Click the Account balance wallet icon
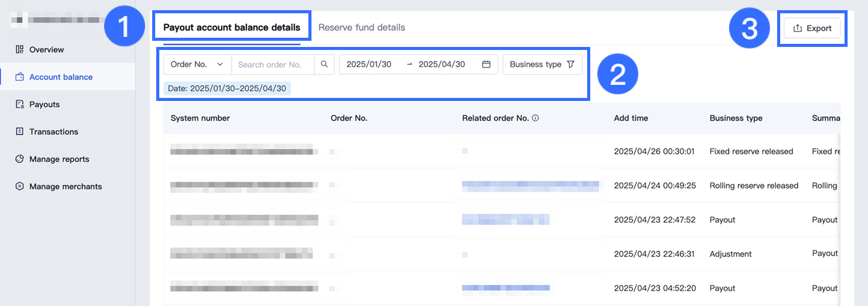Image resolution: width=868 pixels, height=306 pixels. coord(19,77)
